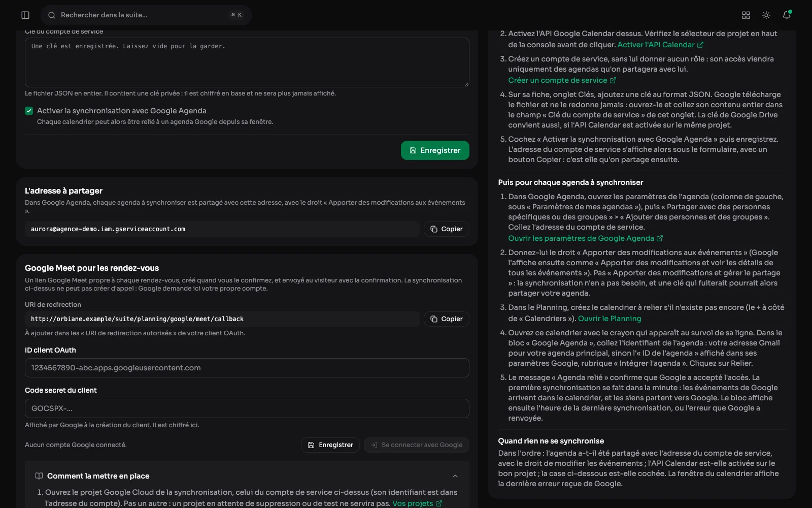Click the Puis pour chaque agenda à synchroniser heading
Viewport: 812px width, 508px height.
coord(570,182)
